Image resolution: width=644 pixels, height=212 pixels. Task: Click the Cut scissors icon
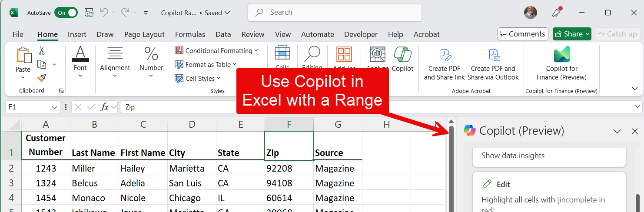(x=42, y=51)
